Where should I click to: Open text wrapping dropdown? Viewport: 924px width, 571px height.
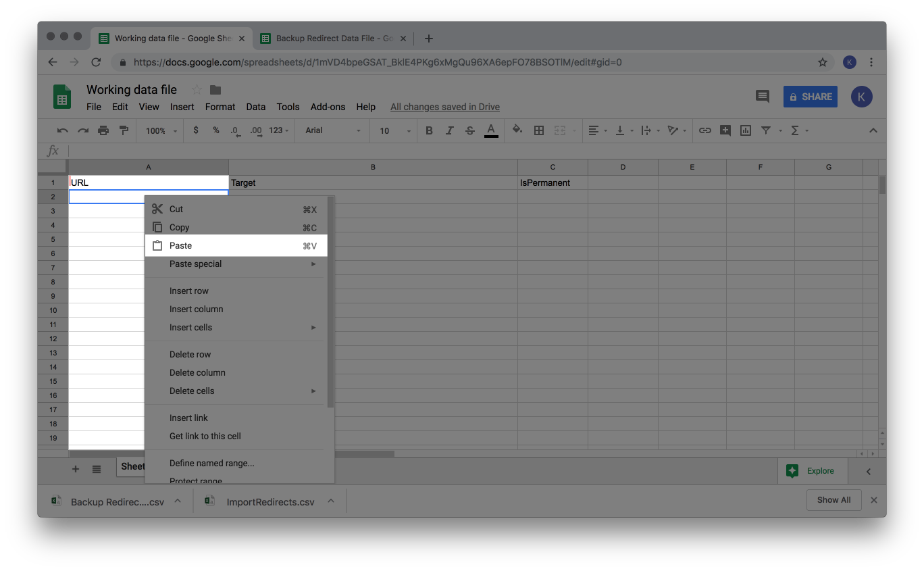tap(649, 130)
